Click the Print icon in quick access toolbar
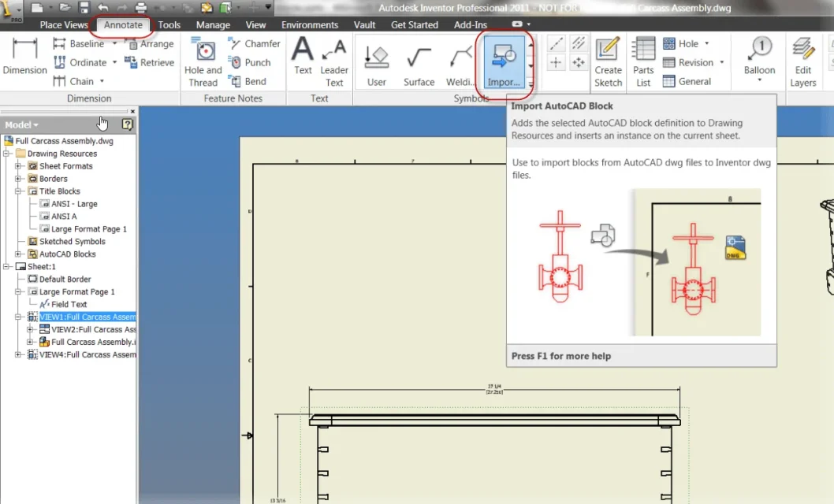Screen dimensions: 834x504 (x=141, y=7)
